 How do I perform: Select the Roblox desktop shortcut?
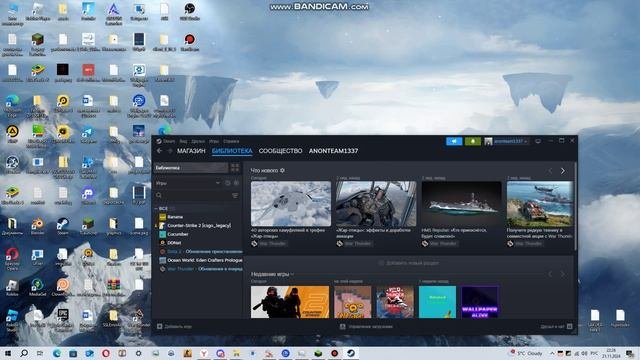tap(12, 287)
